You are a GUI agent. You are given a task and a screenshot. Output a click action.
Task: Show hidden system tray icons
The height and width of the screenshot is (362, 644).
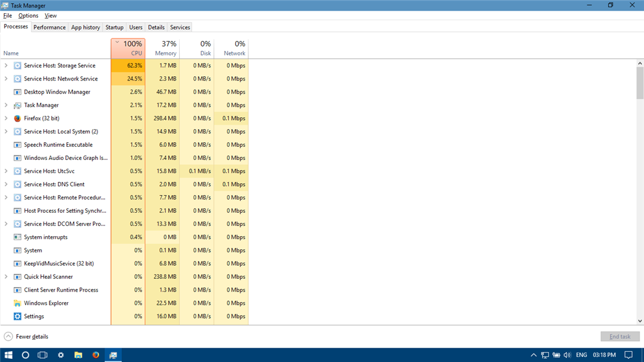(534, 355)
